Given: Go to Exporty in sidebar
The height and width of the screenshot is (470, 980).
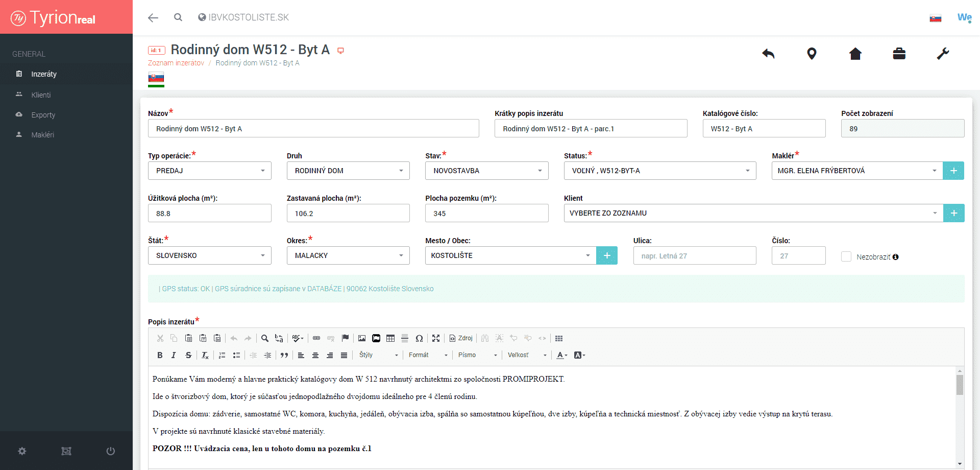Looking at the screenshot, I should tap(43, 115).
